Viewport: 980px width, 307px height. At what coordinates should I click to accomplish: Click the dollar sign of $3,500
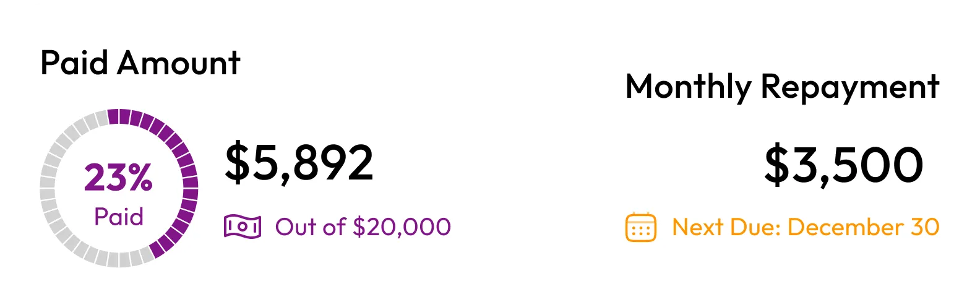click(775, 165)
